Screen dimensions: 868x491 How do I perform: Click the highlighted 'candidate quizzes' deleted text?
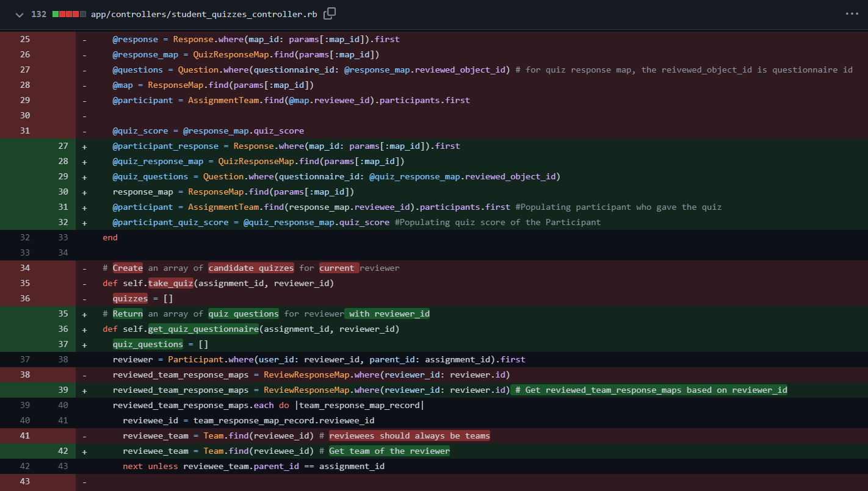[x=251, y=268]
